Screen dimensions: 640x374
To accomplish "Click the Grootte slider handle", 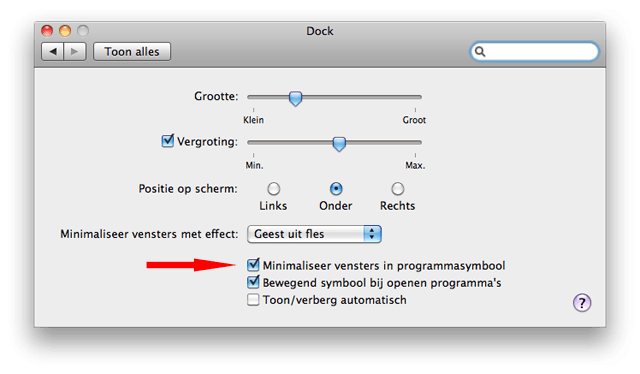I will 296,98.
